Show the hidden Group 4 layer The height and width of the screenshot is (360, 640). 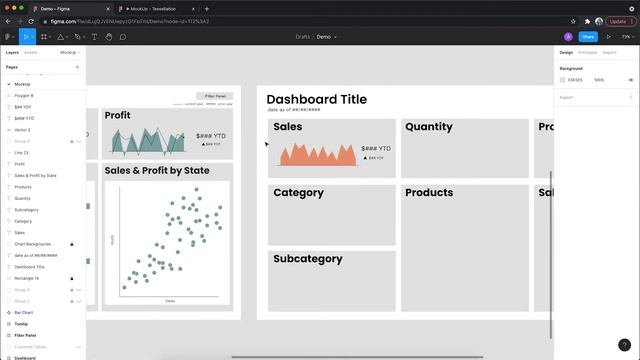point(79,141)
